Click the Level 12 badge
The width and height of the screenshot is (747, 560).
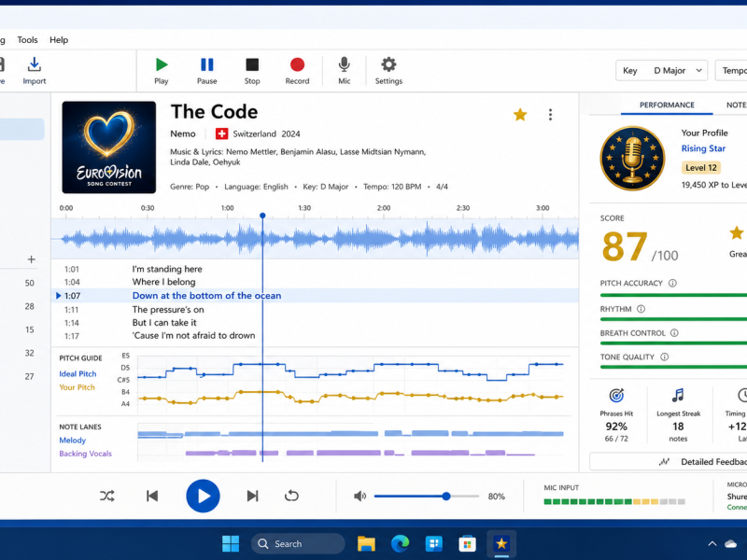tap(701, 168)
